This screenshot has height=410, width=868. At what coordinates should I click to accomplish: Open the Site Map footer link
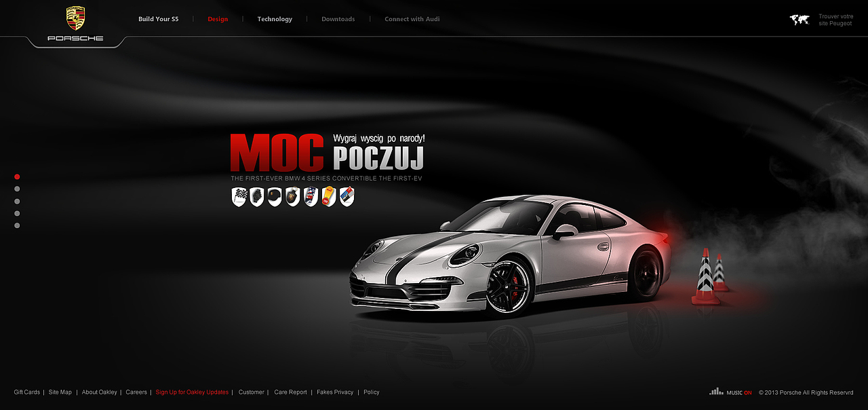click(60, 392)
